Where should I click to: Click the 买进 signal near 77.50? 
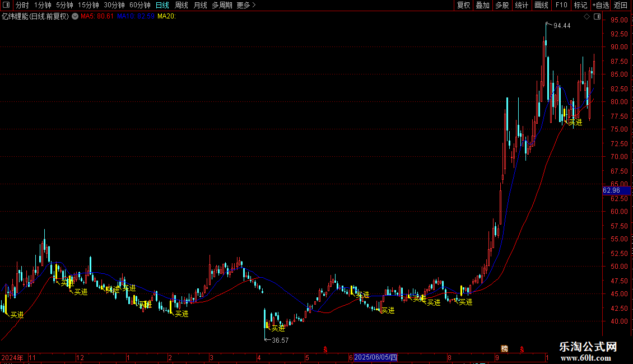click(x=575, y=122)
